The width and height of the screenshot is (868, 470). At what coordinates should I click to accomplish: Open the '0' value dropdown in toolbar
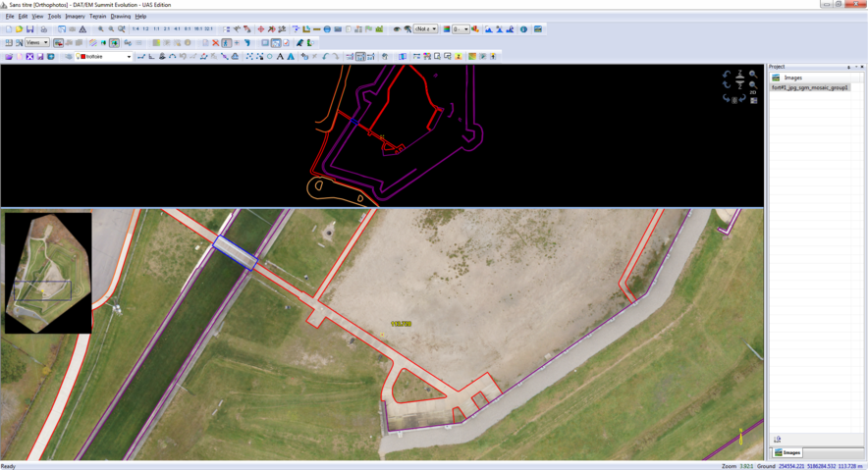[x=461, y=29]
